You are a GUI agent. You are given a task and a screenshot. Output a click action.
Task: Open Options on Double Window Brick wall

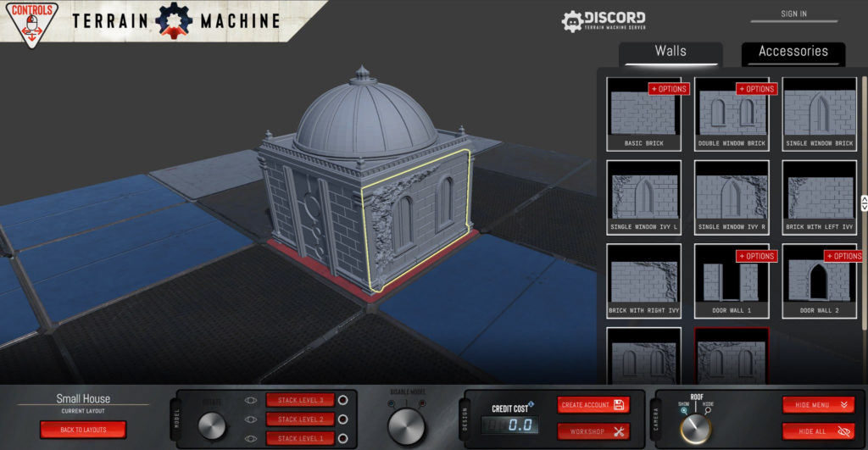pos(756,89)
